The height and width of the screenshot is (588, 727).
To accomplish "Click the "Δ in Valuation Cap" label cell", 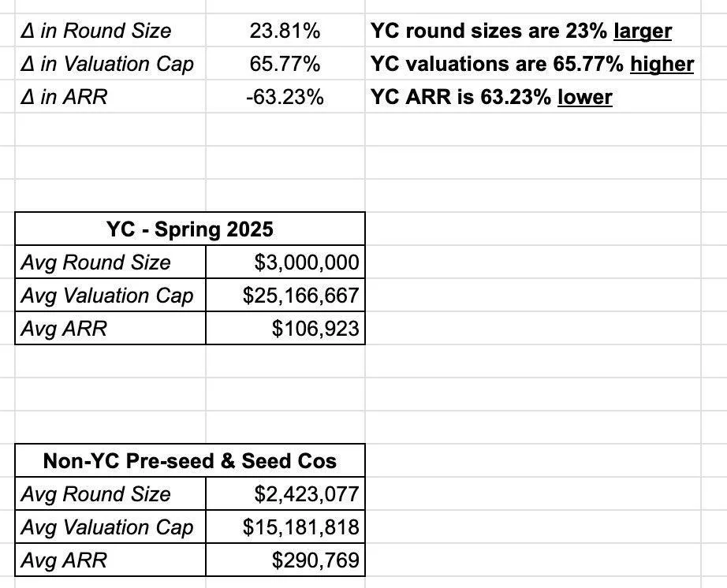I will point(106,64).
